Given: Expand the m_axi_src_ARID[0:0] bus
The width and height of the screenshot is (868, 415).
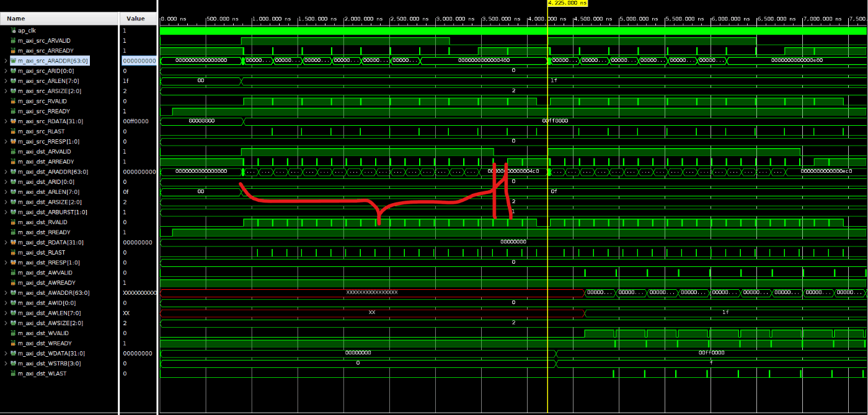Looking at the screenshot, I should tap(6, 71).
